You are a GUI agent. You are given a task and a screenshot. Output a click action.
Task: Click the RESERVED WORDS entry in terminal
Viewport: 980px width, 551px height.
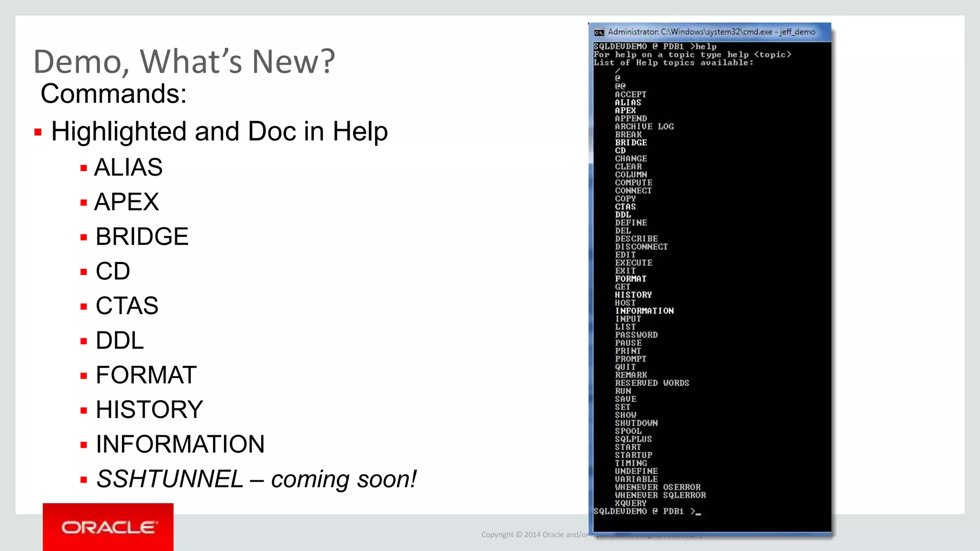pos(652,383)
